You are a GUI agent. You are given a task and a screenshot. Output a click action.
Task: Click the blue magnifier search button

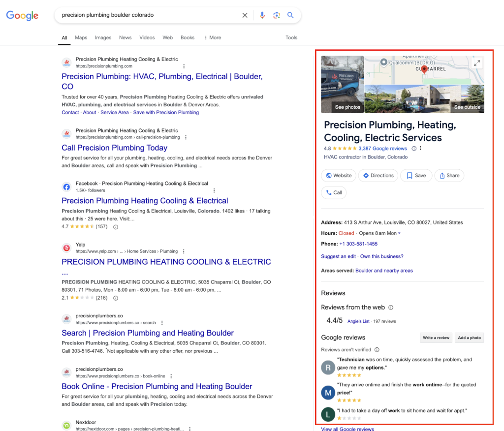[x=290, y=15]
